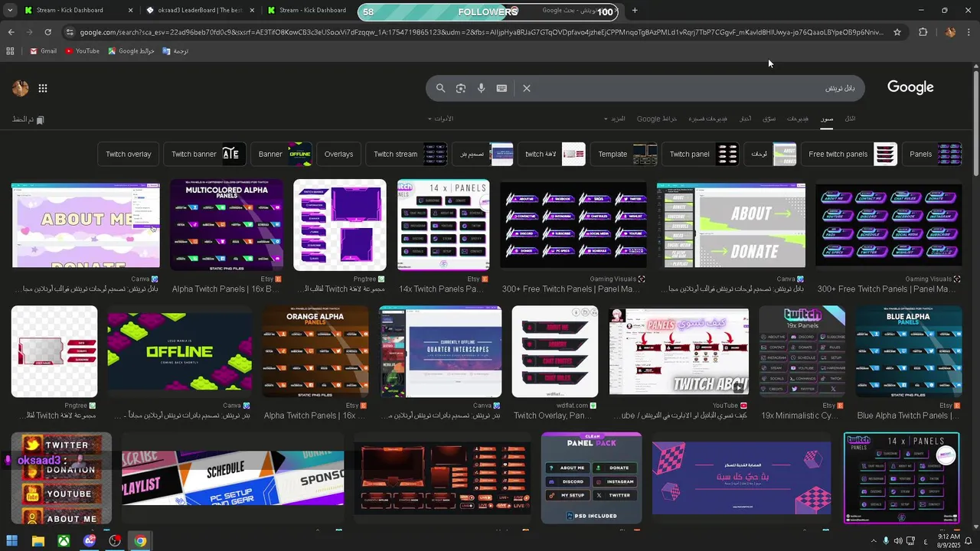This screenshot has height=551, width=980.
Task: Open Quarter Interscopes offline banner thumbnail
Action: click(x=440, y=351)
